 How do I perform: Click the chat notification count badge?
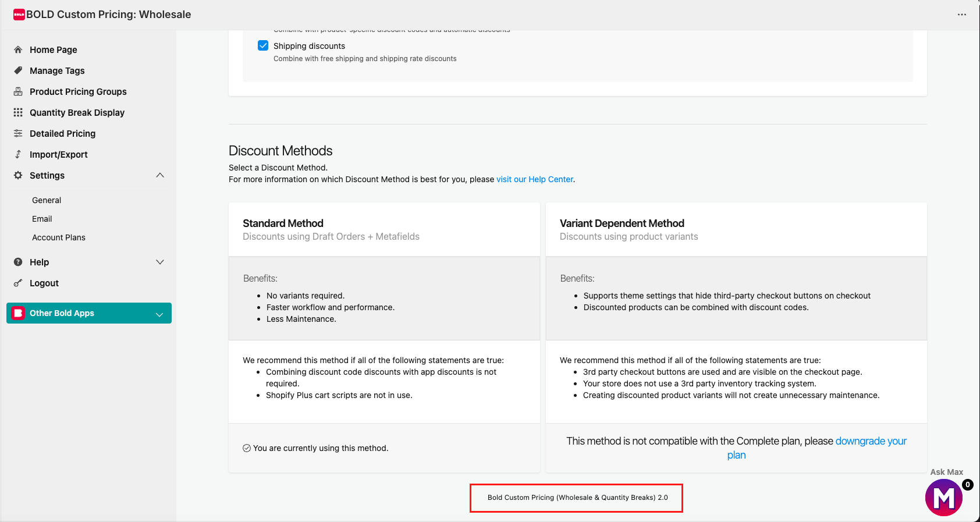click(968, 485)
